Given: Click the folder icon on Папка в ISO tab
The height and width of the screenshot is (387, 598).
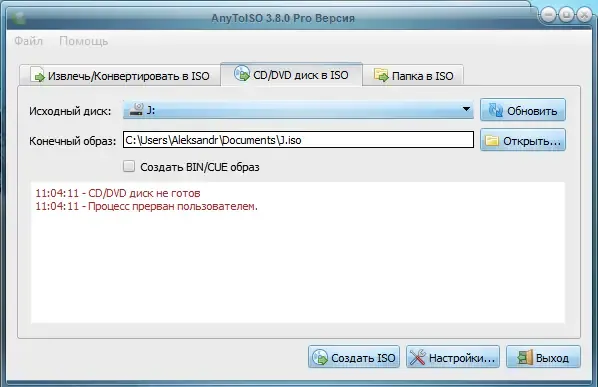Looking at the screenshot, I should click(x=381, y=75).
